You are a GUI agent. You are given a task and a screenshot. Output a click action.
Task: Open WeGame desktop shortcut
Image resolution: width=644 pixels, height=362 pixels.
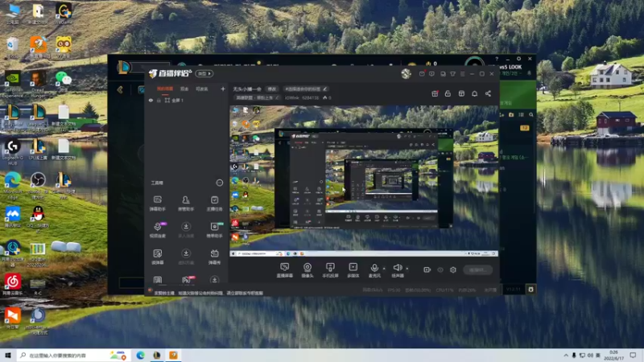tap(63, 14)
